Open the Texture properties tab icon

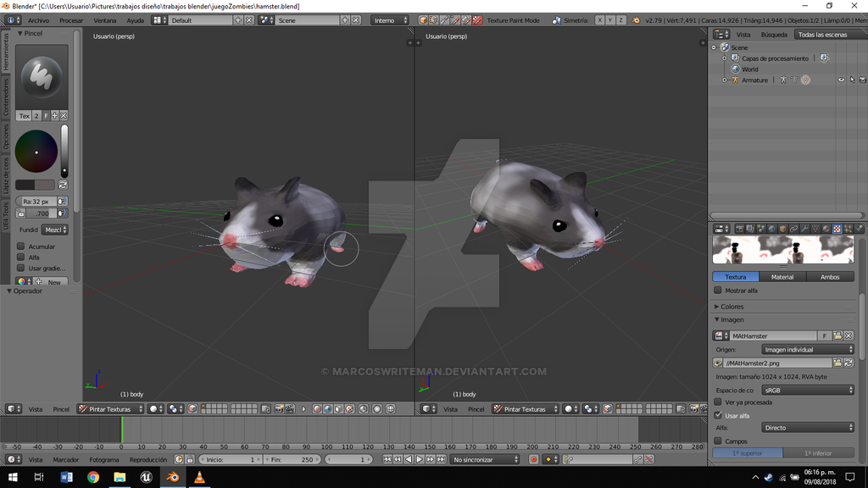click(x=837, y=229)
